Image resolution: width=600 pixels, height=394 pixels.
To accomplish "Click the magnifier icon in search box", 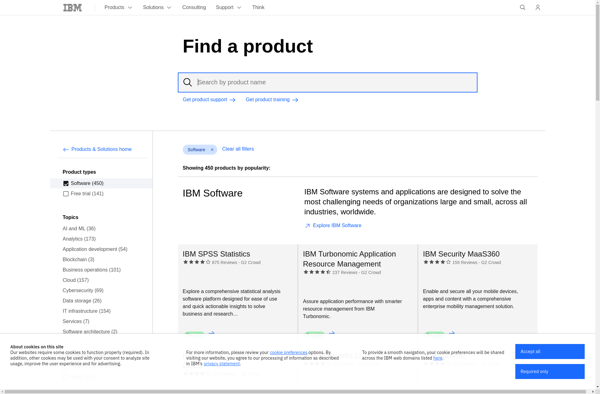I will coord(188,82).
